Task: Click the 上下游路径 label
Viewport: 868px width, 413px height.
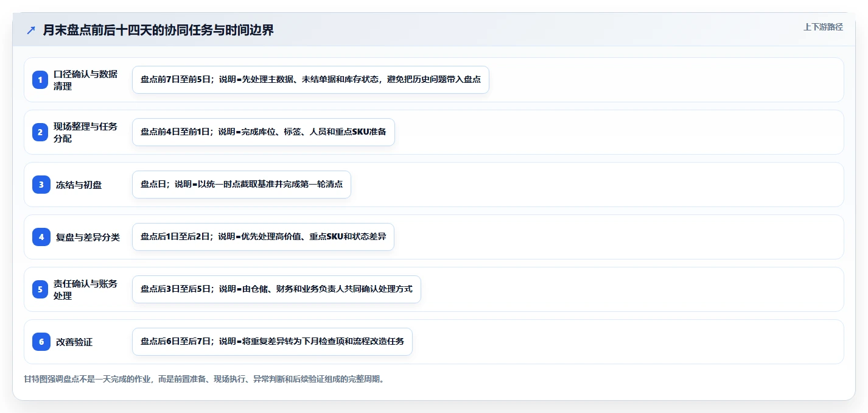Action: pyautogui.click(x=823, y=27)
